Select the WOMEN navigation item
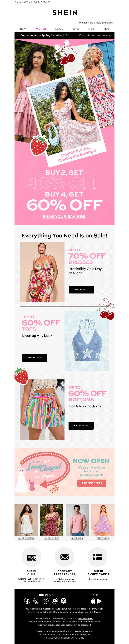The image size is (129, 644). click(x=41, y=29)
